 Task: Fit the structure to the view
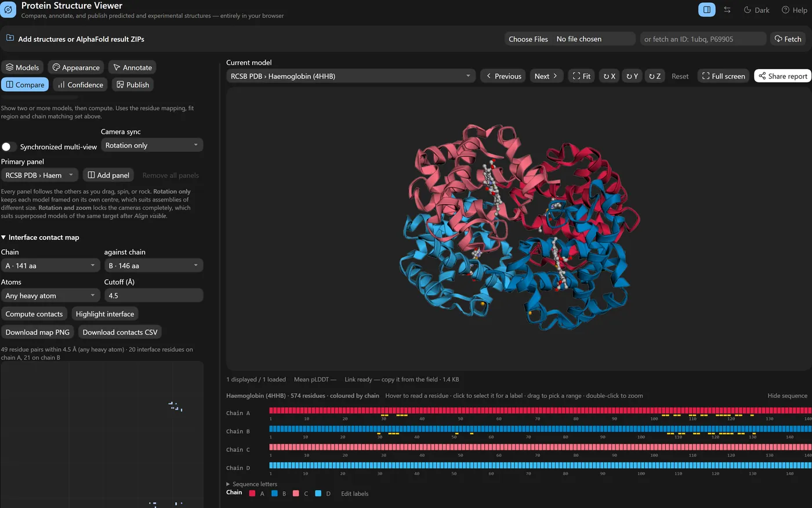(x=581, y=76)
